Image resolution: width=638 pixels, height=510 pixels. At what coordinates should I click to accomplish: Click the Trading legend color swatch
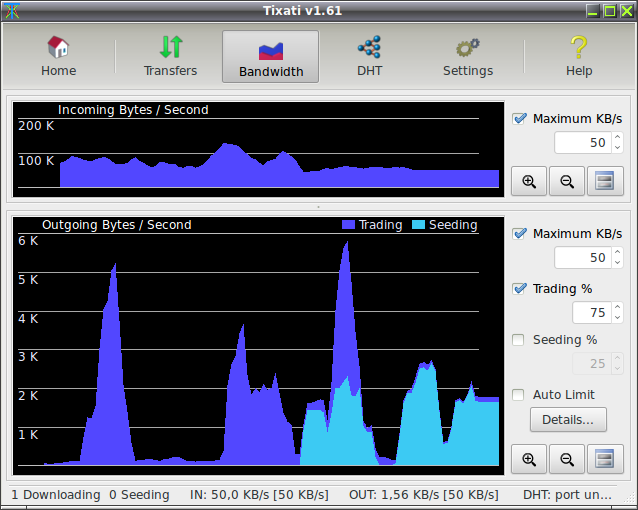[x=348, y=225]
